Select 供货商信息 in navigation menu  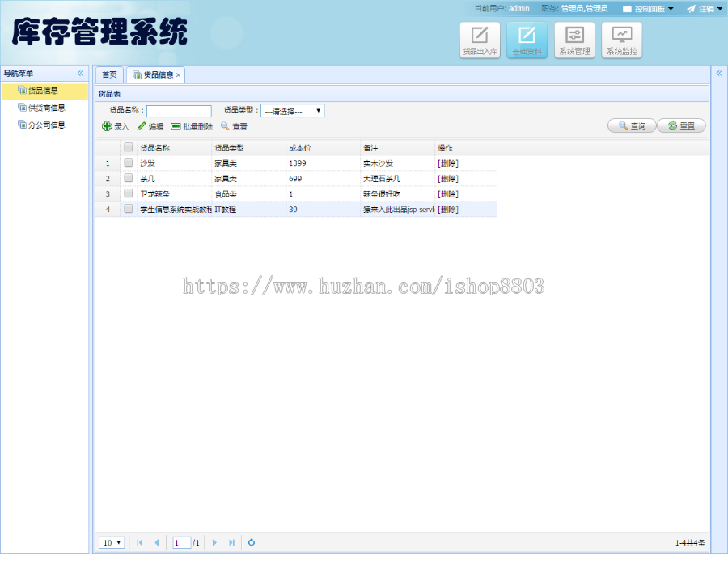[x=45, y=108]
